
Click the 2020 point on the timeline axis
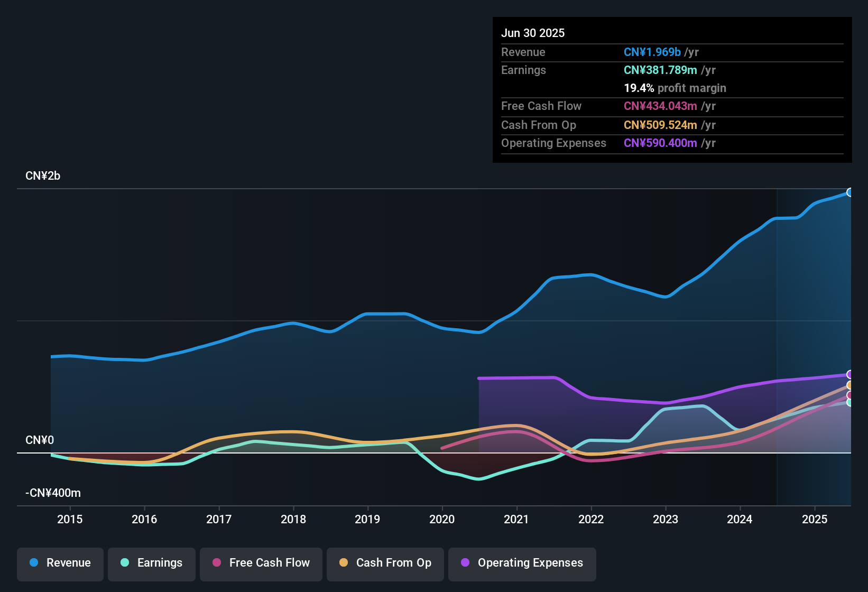pyautogui.click(x=442, y=519)
